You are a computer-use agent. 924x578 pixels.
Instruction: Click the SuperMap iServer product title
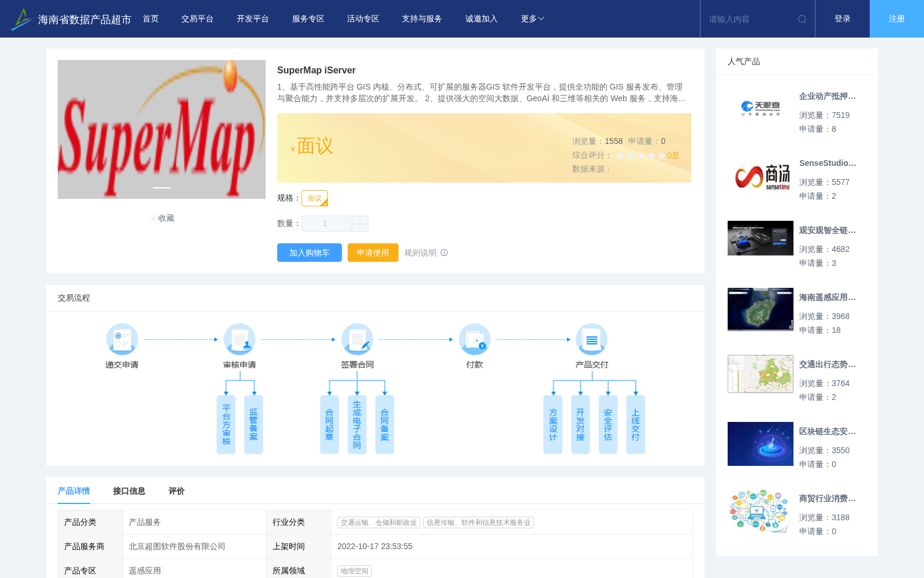pyautogui.click(x=316, y=70)
